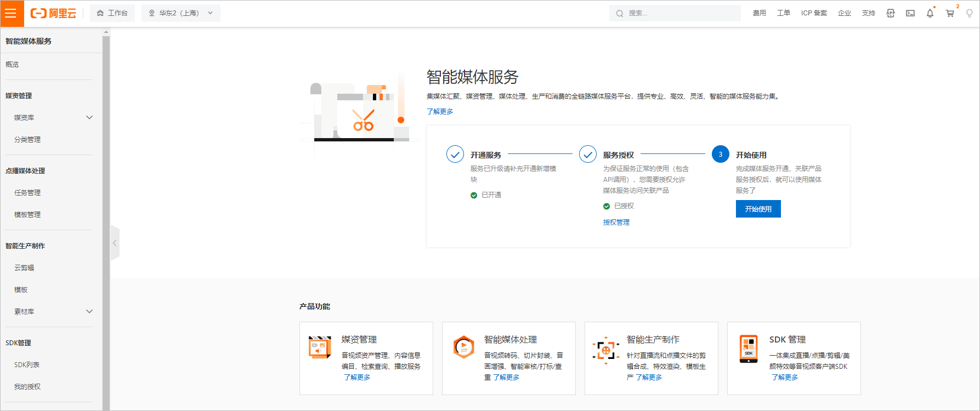Click the 阿里云 logo
The image size is (980, 411).
tap(53, 13)
